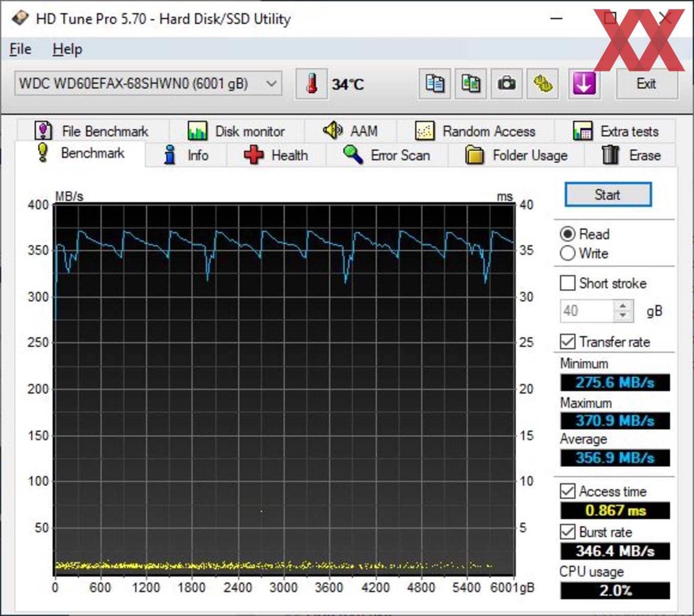Click the copy-to-clipboard icon
The width and height of the screenshot is (694, 616).
pos(433,84)
